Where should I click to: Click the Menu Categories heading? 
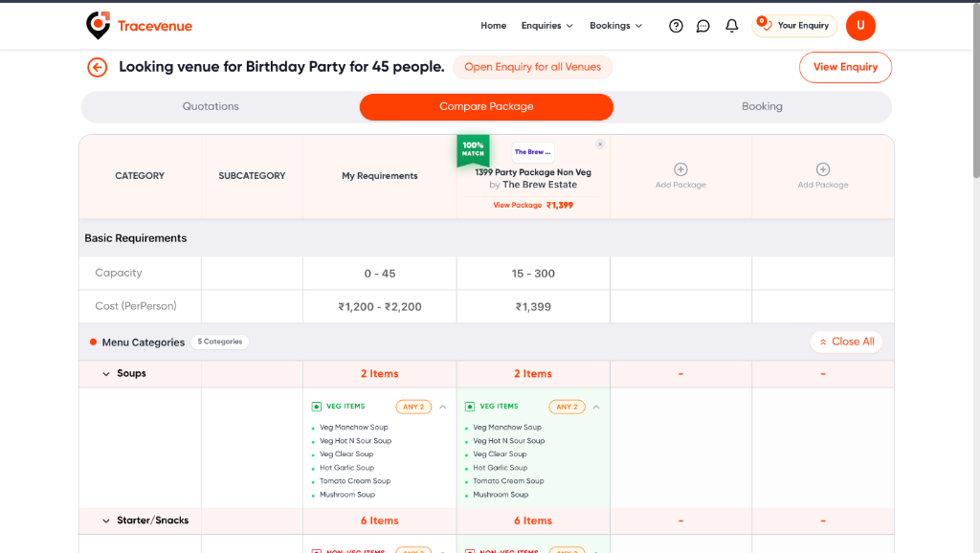pos(144,343)
